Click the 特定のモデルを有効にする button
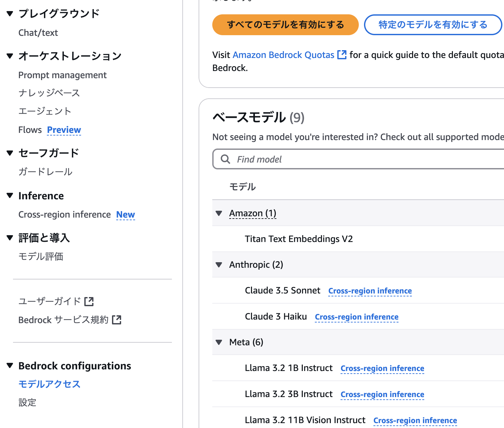 coord(433,25)
